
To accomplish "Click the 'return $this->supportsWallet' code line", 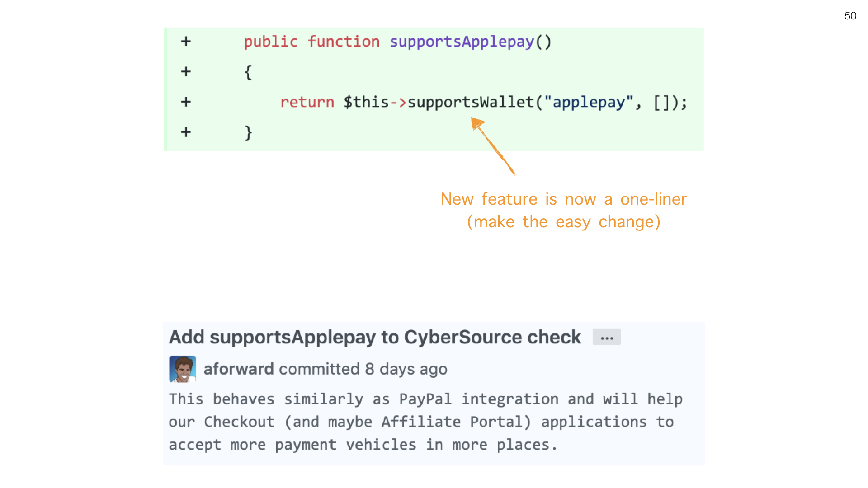I will tap(484, 102).
